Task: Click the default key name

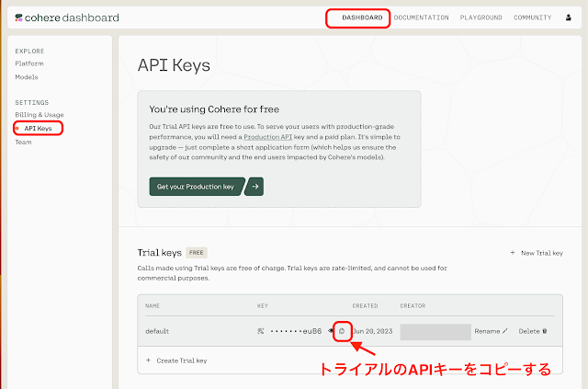Action: [157, 331]
